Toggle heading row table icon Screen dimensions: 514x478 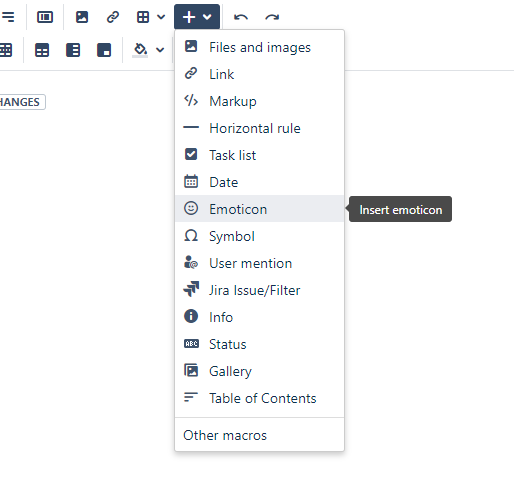[42, 50]
